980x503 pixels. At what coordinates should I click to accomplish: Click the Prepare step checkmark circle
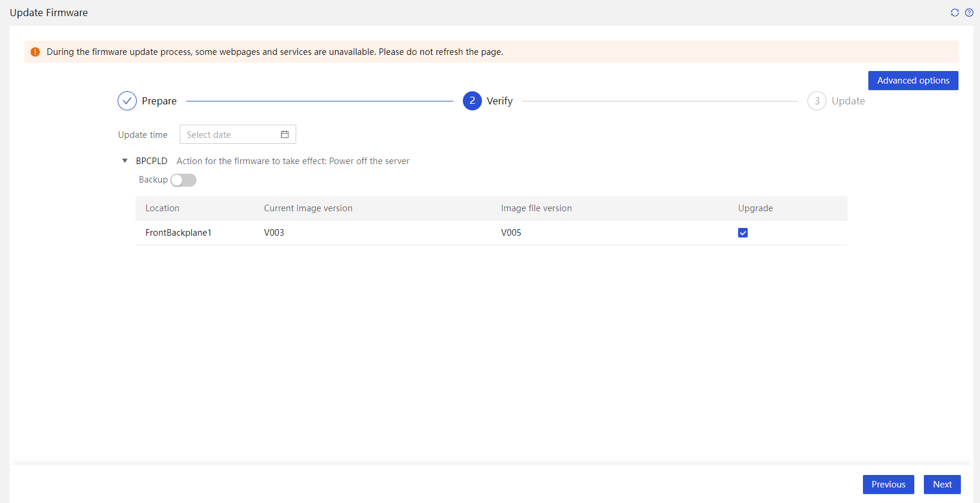(127, 101)
